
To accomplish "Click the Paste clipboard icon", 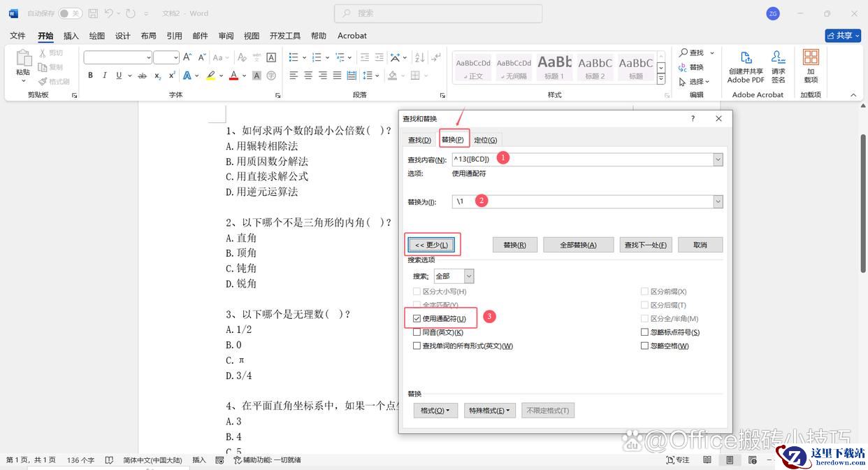I will tap(23, 63).
